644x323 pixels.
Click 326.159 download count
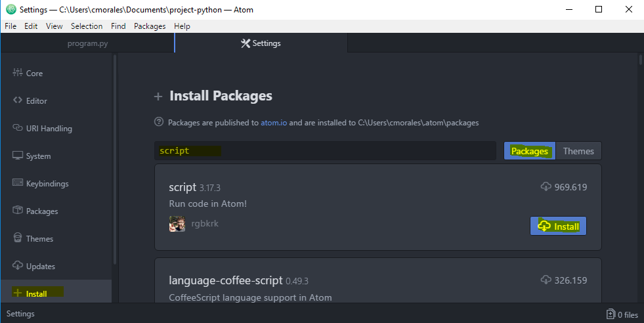pyautogui.click(x=571, y=280)
